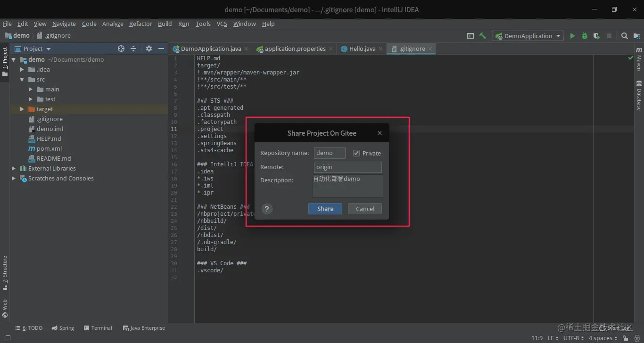Expand External Libraries node
Image resolution: width=644 pixels, height=343 pixels.
(x=14, y=169)
